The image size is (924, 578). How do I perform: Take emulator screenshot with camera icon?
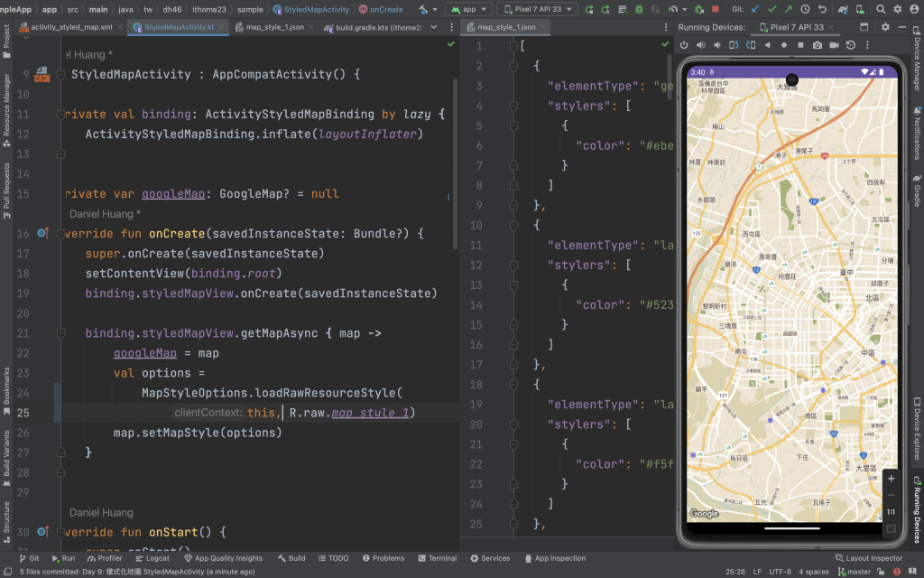pos(818,45)
